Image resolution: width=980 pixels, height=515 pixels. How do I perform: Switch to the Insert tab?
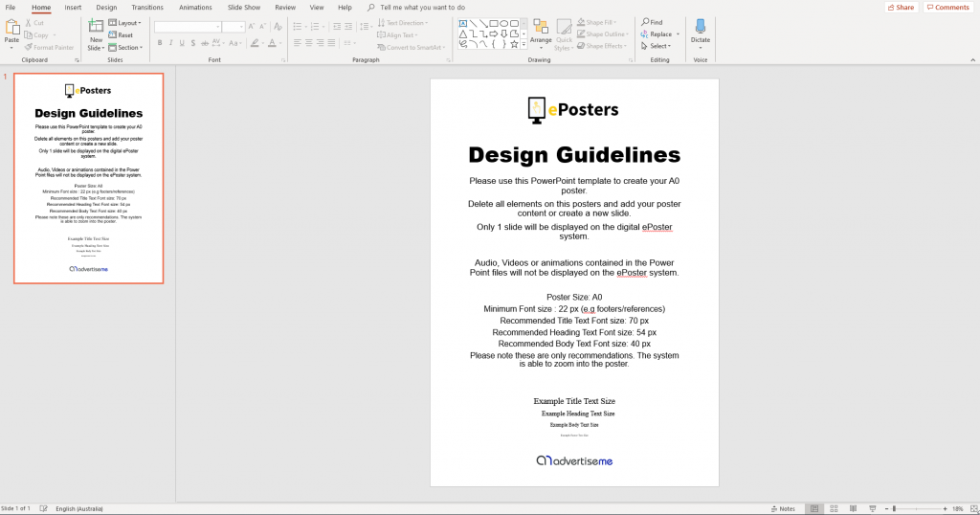[x=73, y=8]
